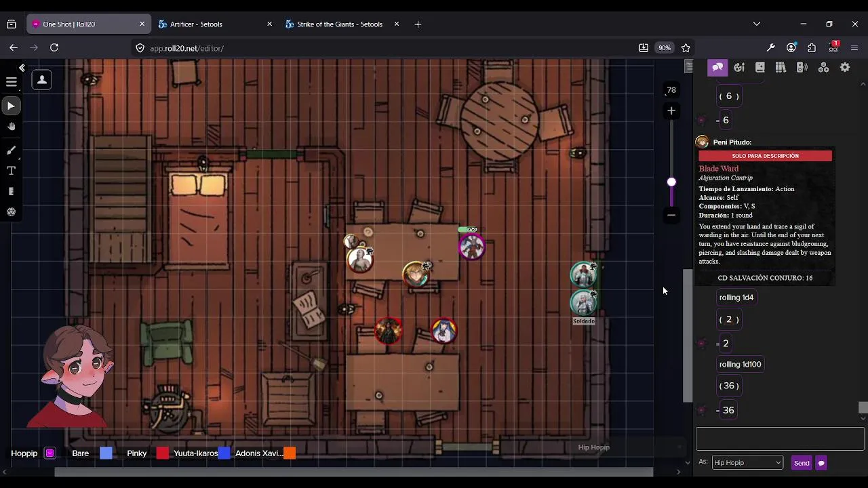Open the Extensions puzzle icon
Image resolution: width=868 pixels, height=488 pixels.
812,47
